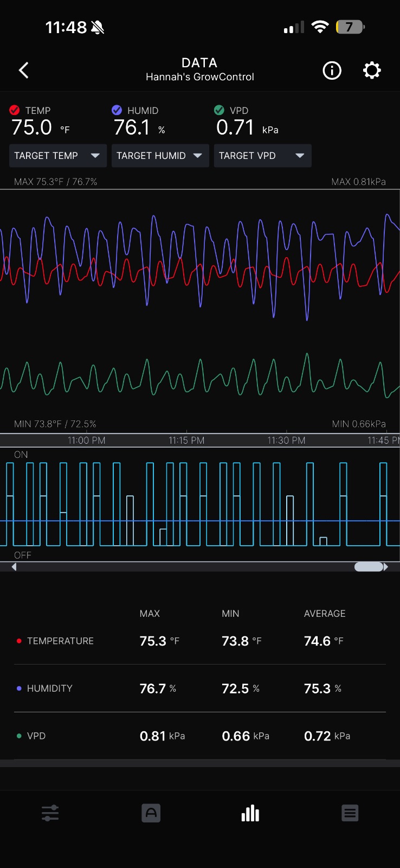Go back with the left chevron arrow
The width and height of the screenshot is (400, 868).
tap(24, 70)
